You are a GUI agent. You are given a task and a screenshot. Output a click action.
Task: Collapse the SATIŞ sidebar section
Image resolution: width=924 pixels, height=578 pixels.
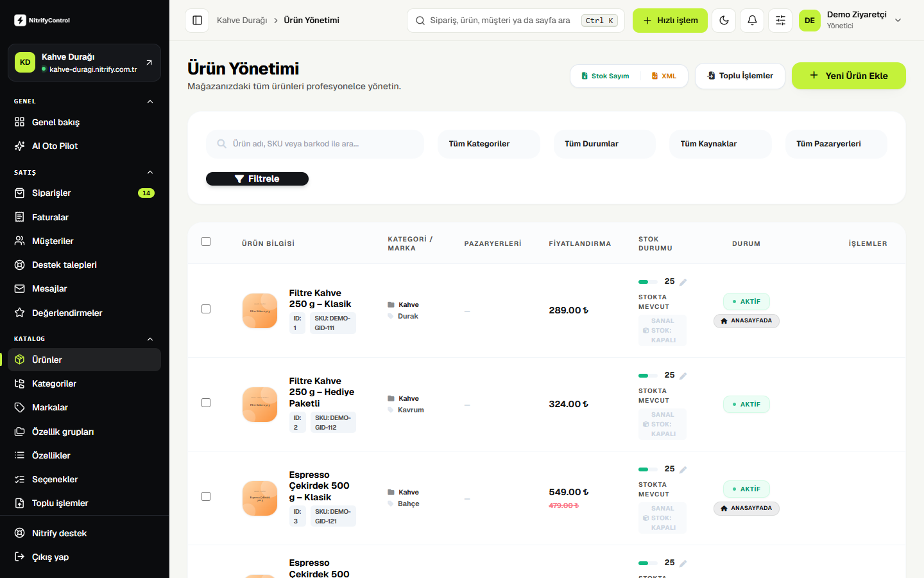(x=150, y=172)
